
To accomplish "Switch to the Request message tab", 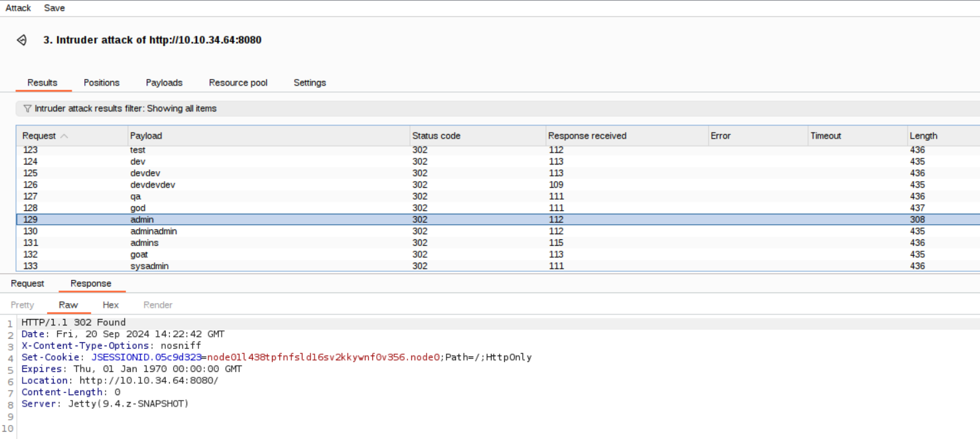I will coord(27,284).
